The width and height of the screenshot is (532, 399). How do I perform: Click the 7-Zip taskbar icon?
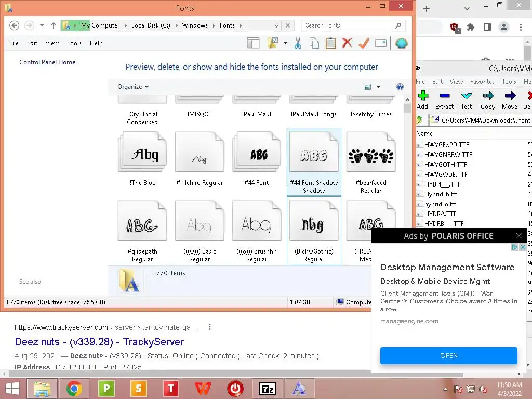[268, 389]
